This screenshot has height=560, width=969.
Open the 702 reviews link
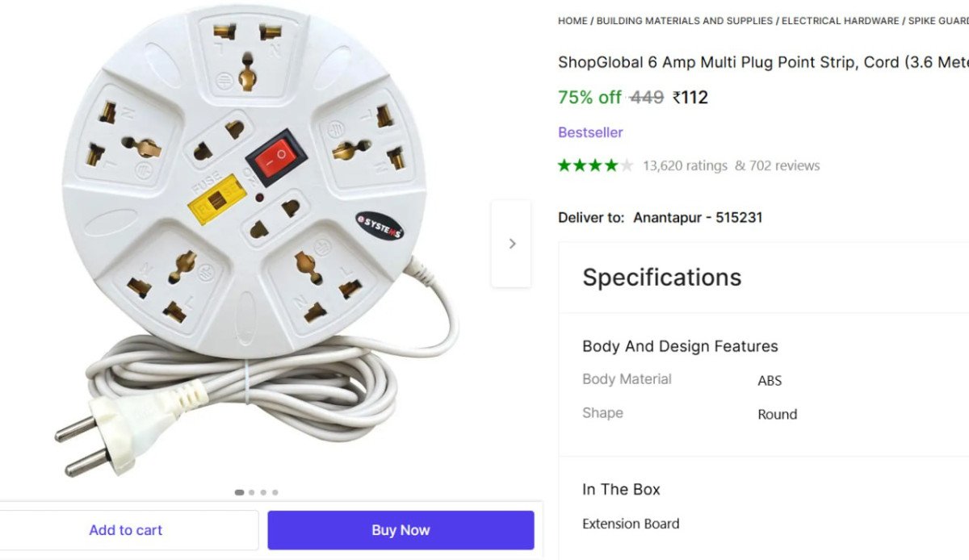tap(777, 165)
